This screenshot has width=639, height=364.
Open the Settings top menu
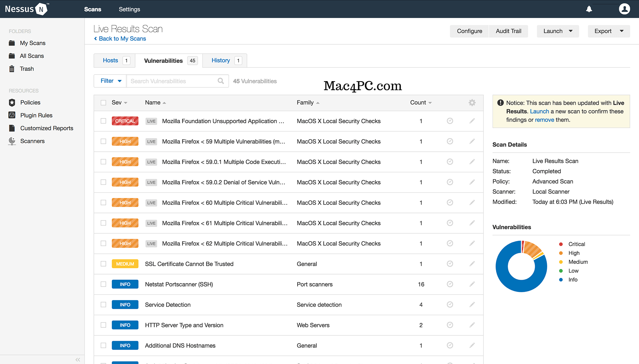pyautogui.click(x=129, y=9)
